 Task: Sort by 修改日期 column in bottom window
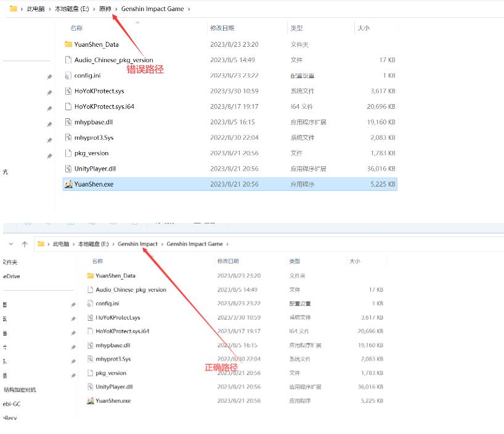point(228,261)
